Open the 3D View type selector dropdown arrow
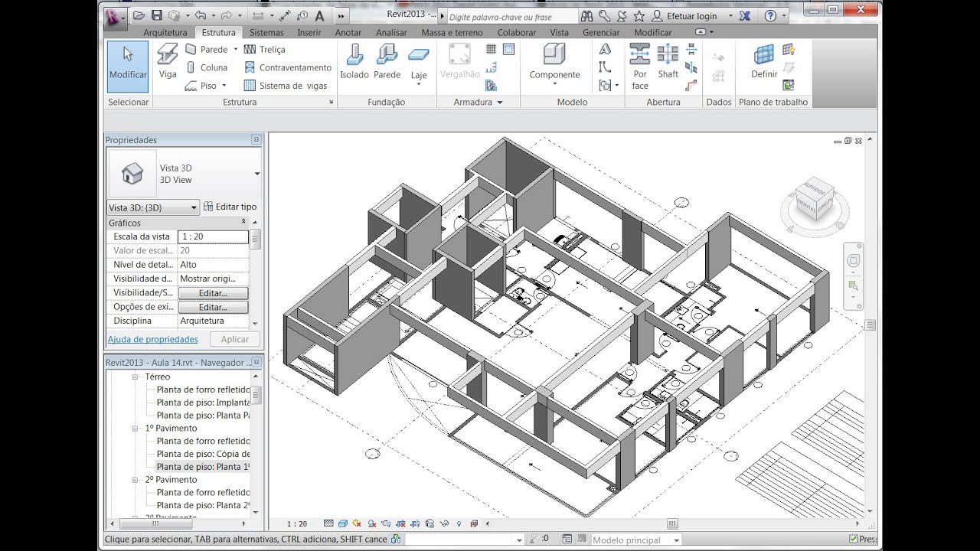 click(256, 174)
